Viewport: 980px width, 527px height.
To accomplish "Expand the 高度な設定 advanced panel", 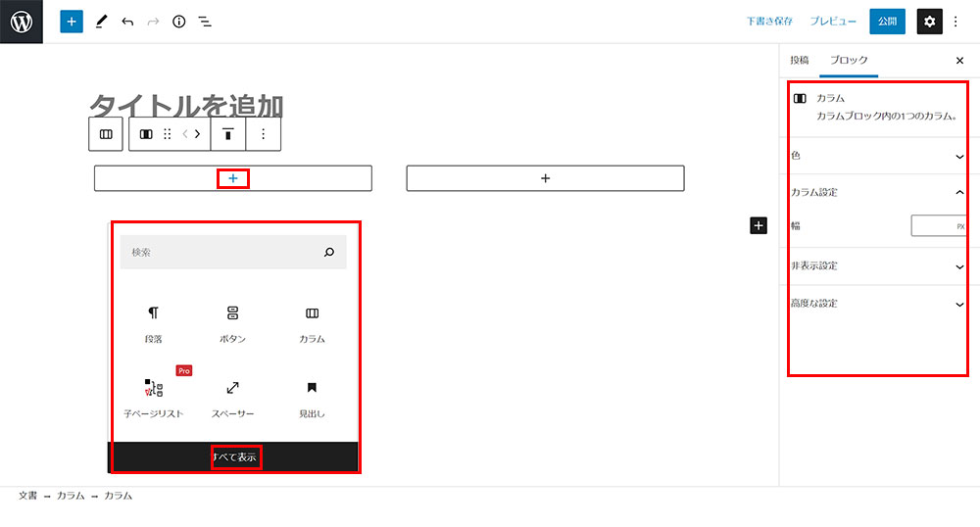I will click(877, 304).
